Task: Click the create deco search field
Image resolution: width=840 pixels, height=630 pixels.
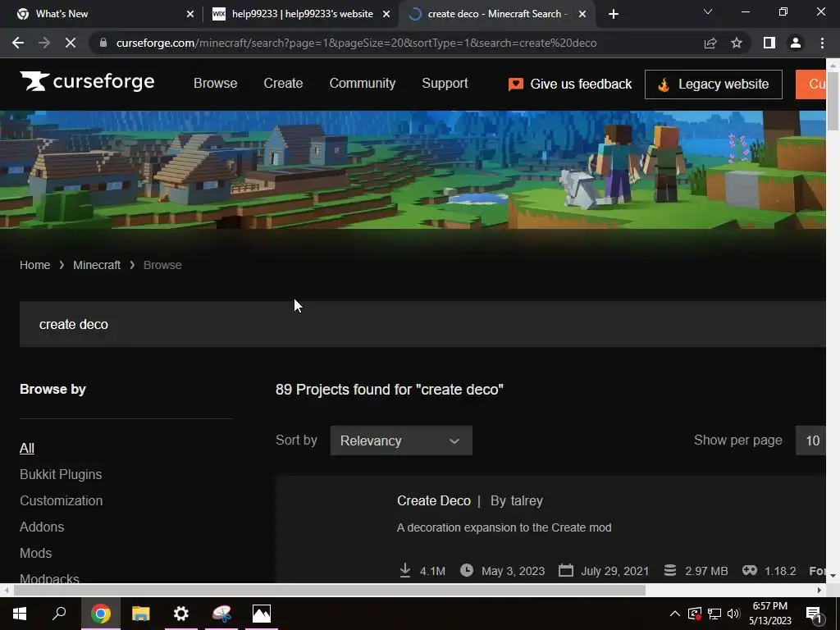Action: 422,324
